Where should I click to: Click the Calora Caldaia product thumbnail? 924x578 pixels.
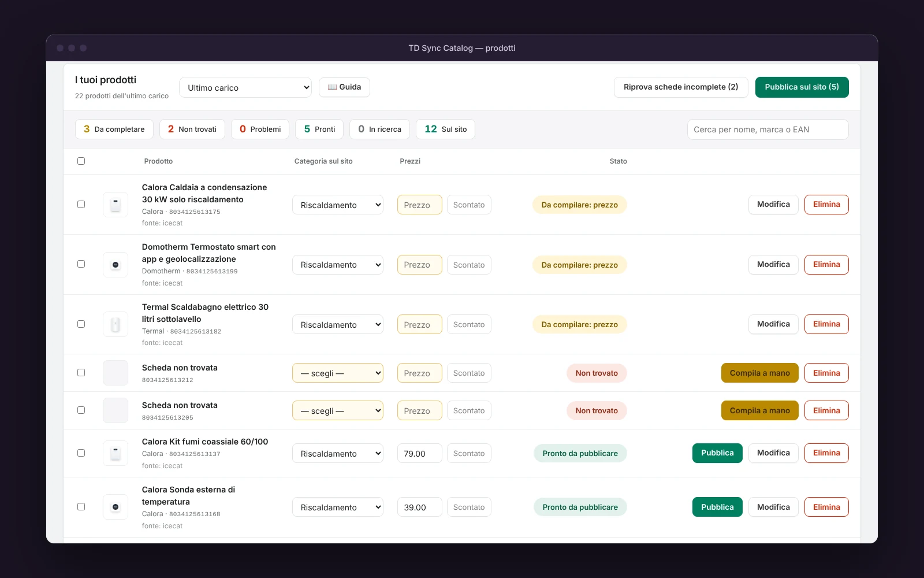pyautogui.click(x=115, y=205)
